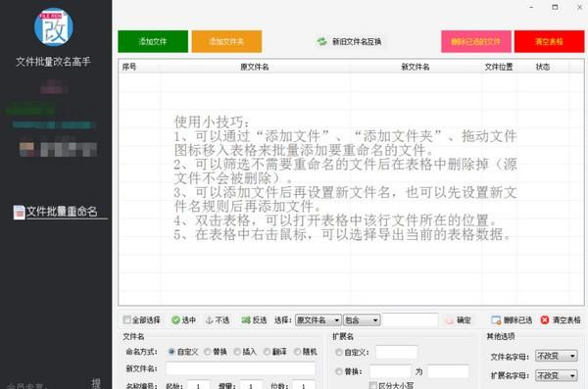
Task: Select the 替换 radio under 扩展名
Action: (x=339, y=371)
